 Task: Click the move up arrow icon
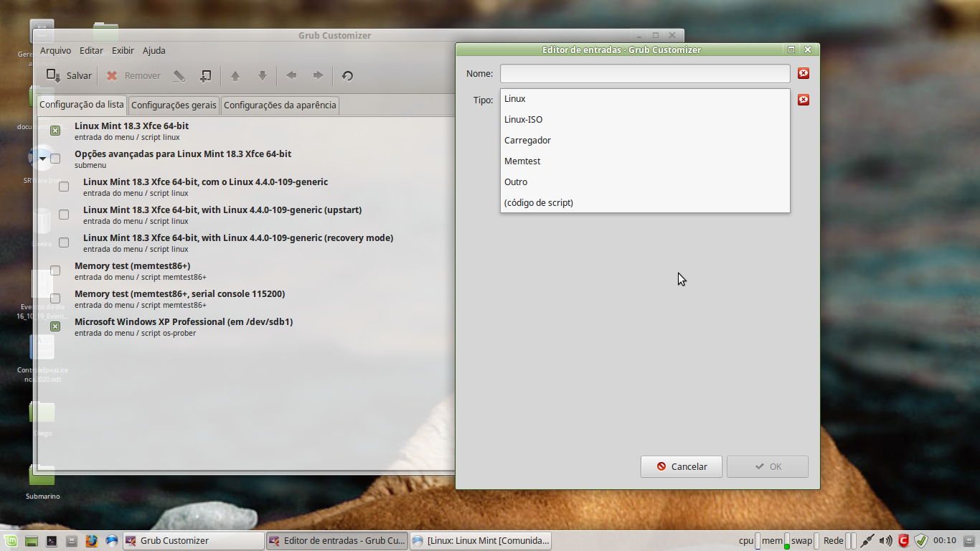point(235,75)
